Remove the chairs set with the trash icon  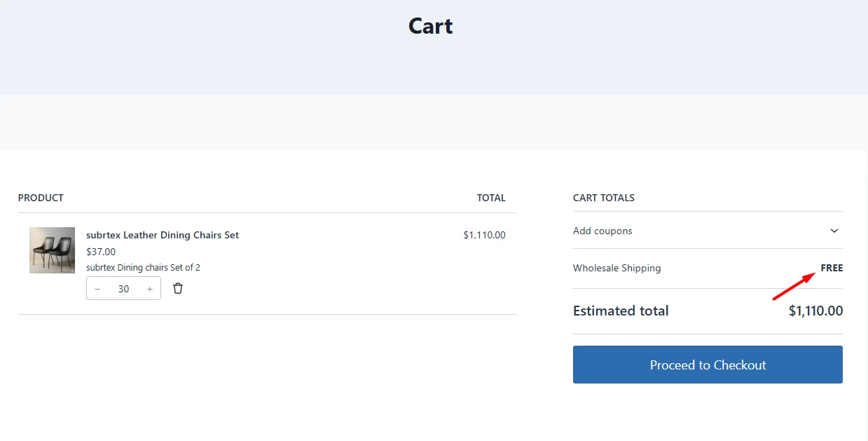(x=178, y=288)
